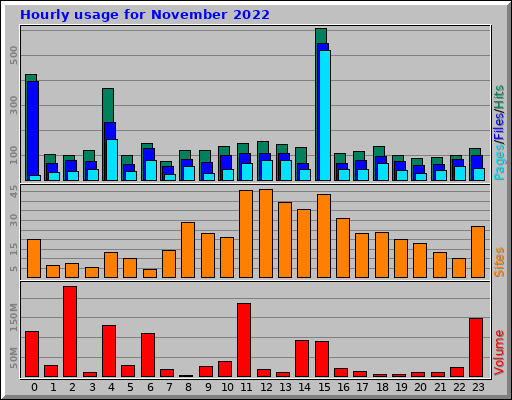Click the Files legend label

[x=499, y=127]
